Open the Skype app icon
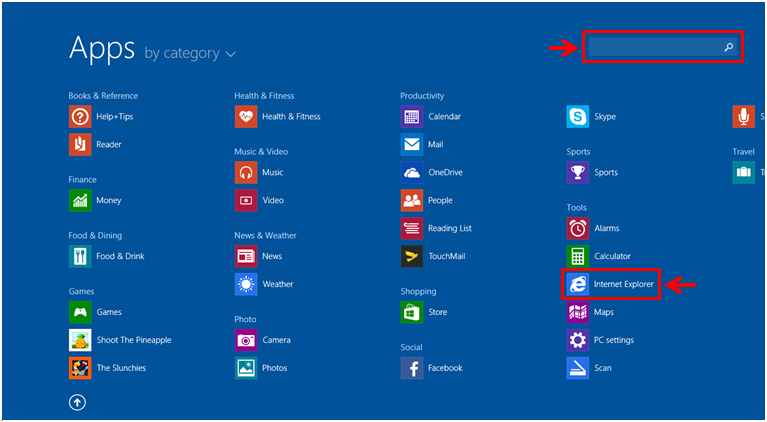767x422 pixels. click(577, 117)
